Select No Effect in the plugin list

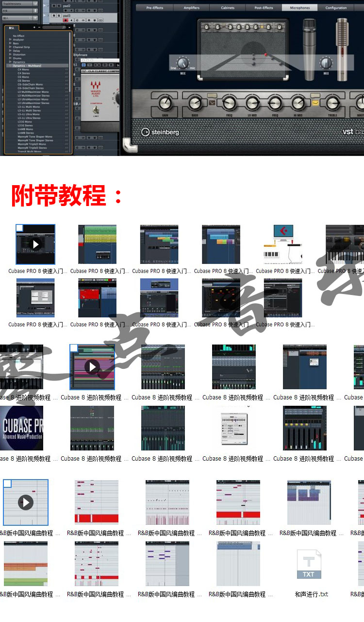click(18, 36)
